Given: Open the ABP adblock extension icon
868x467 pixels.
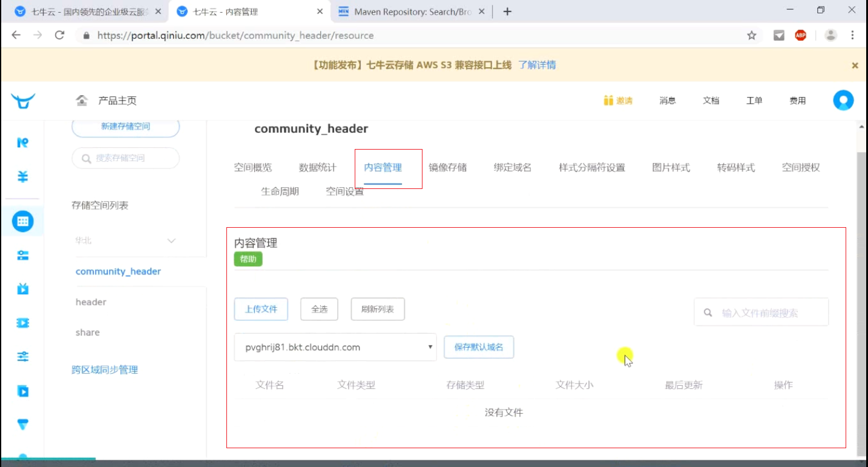Looking at the screenshot, I should tap(801, 36).
